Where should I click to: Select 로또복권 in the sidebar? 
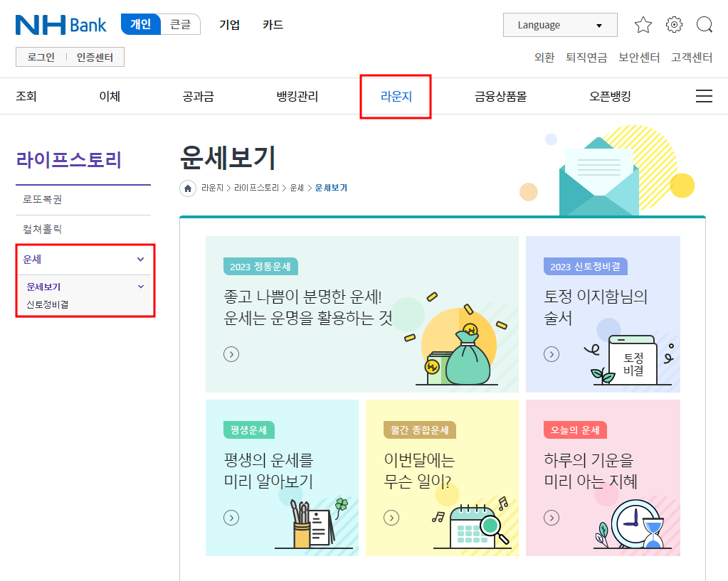click(42, 199)
